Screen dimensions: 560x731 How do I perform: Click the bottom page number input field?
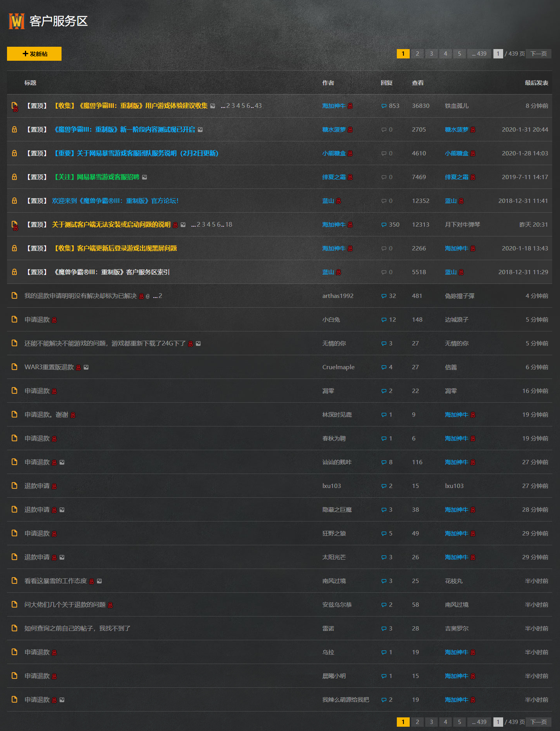498,722
